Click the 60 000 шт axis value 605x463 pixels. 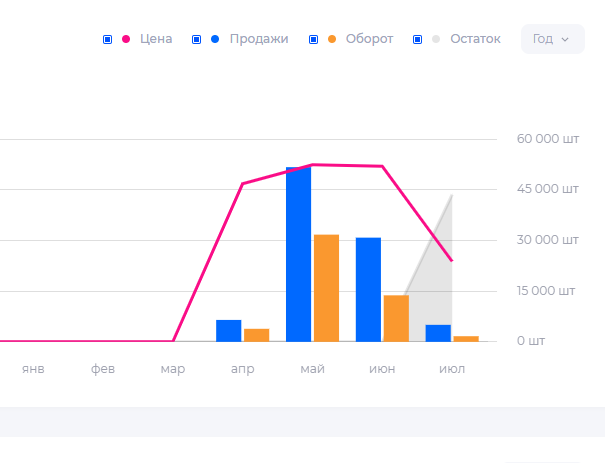pyautogui.click(x=548, y=139)
